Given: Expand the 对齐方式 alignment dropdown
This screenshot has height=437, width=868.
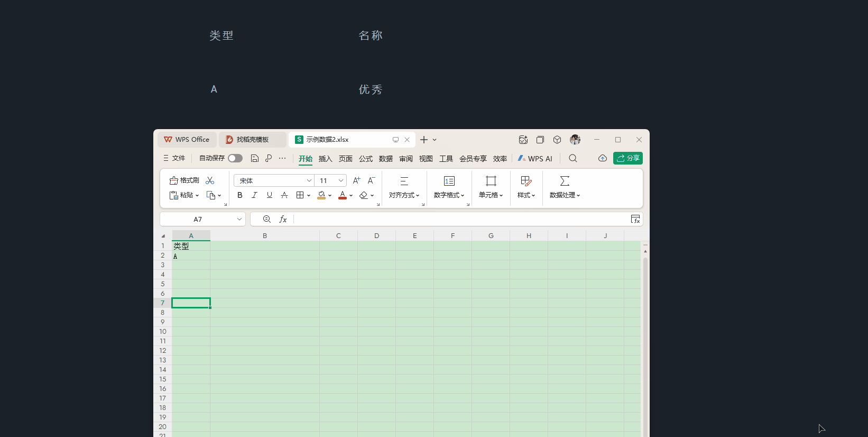Looking at the screenshot, I should coord(404,195).
